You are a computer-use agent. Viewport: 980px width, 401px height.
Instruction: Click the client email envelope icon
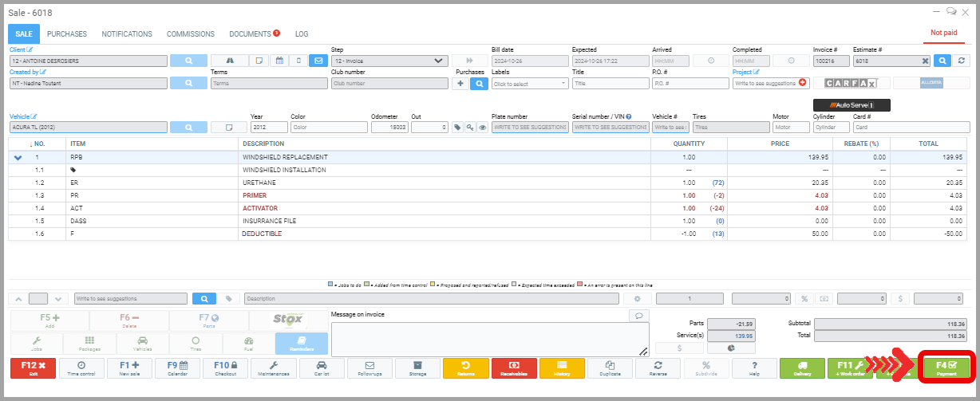tap(318, 61)
